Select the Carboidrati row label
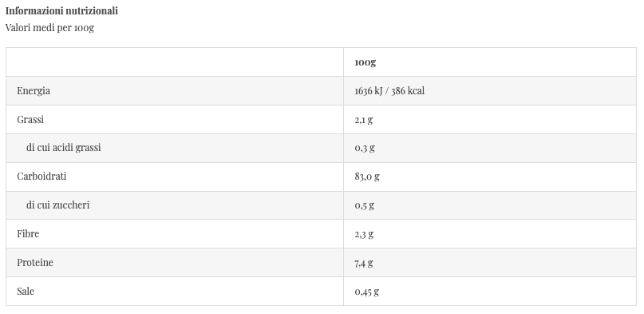Screen dimensions: 644x314 (41, 177)
